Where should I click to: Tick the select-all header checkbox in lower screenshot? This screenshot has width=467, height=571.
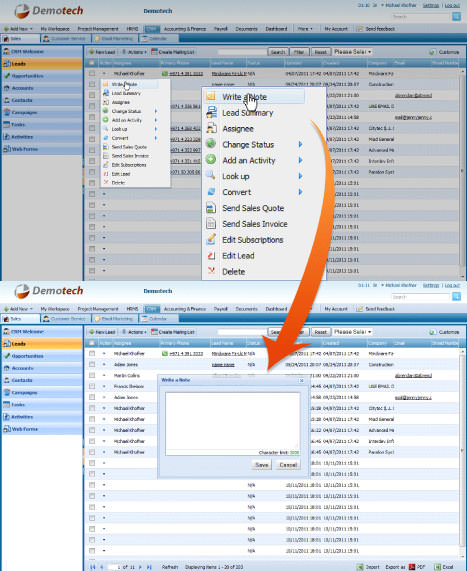92,343
